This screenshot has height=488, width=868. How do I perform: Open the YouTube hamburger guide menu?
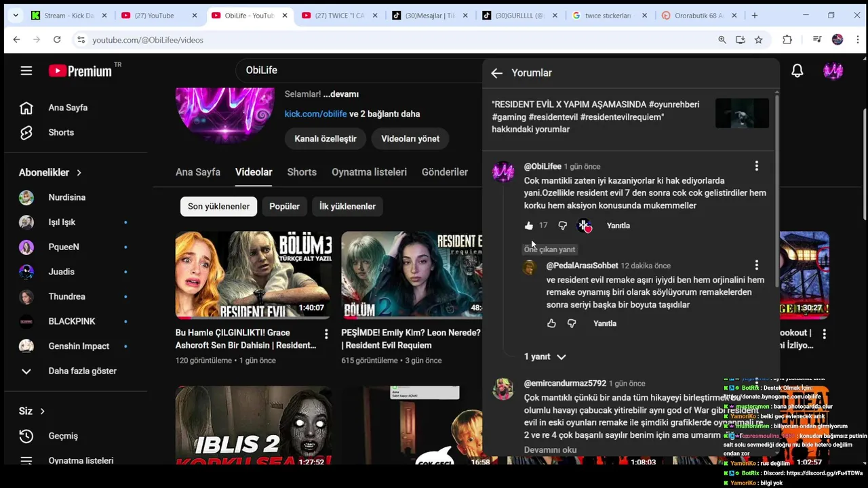tap(26, 70)
